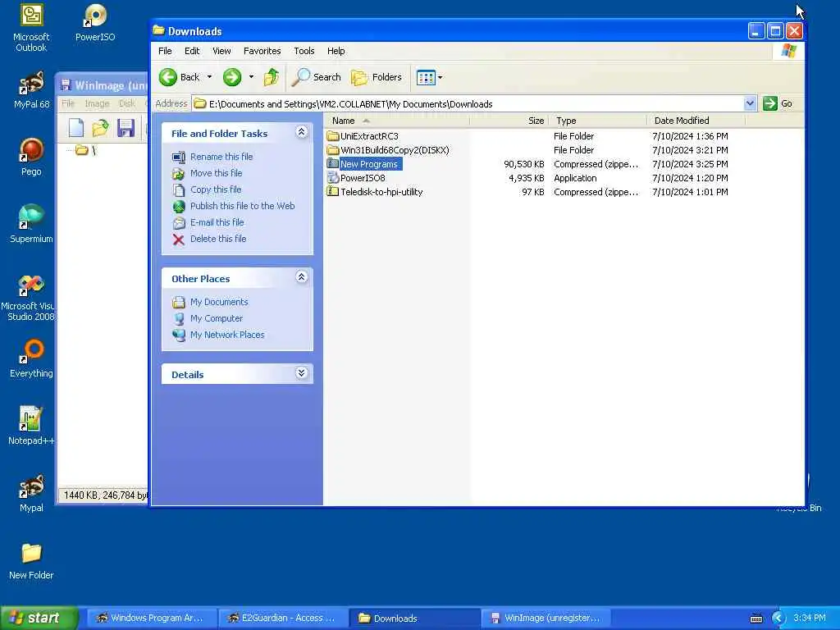Open My Computer from Other Places

(x=217, y=318)
